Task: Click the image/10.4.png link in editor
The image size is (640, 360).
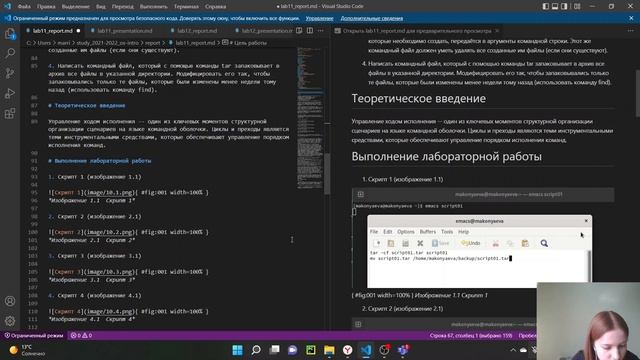Action: click(110, 311)
